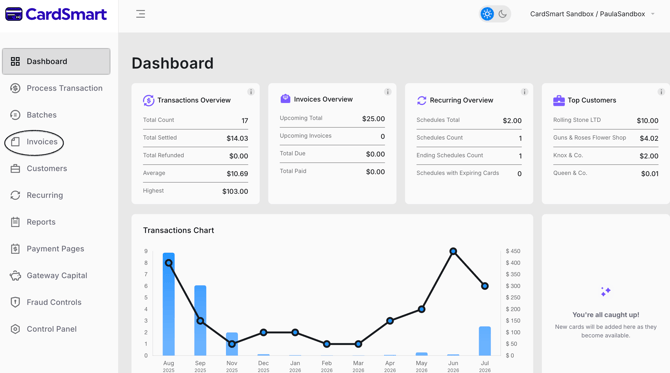Click the Reports clipboard icon

click(15, 222)
